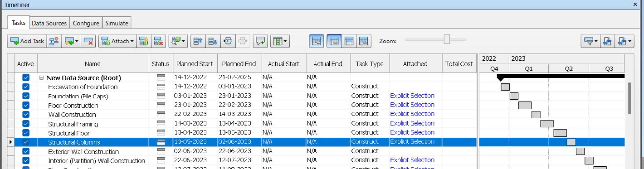Click the Gantt Zoom slider handle

pyautogui.click(x=447, y=39)
